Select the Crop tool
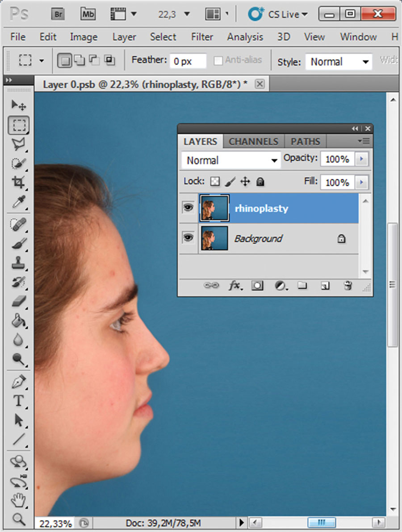The image size is (402, 532). point(18,182)
